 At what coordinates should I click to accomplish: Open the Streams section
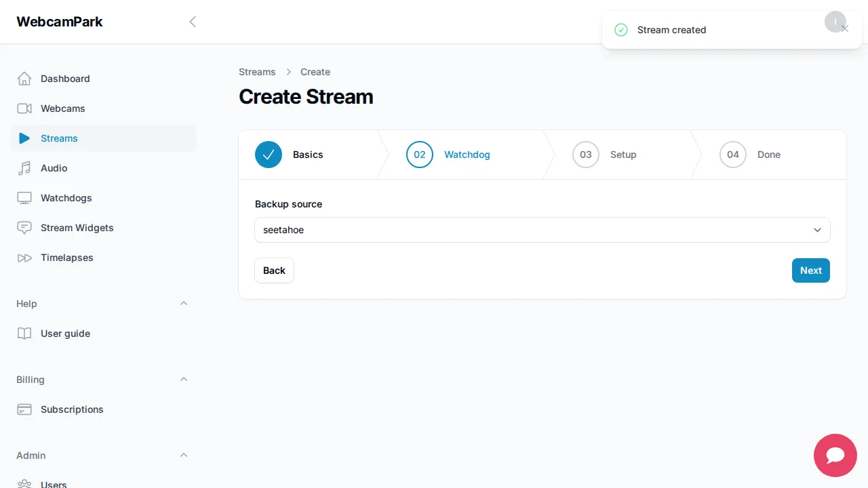tap(59, 138)
